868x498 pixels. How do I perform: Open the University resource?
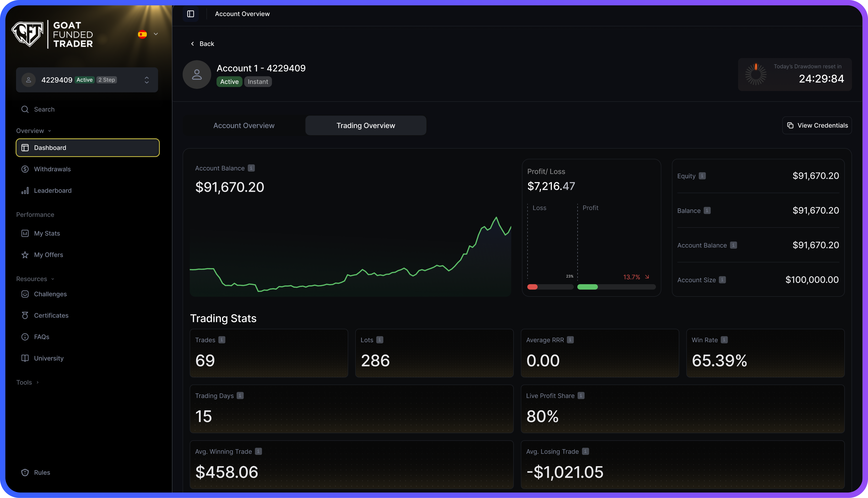49,358
